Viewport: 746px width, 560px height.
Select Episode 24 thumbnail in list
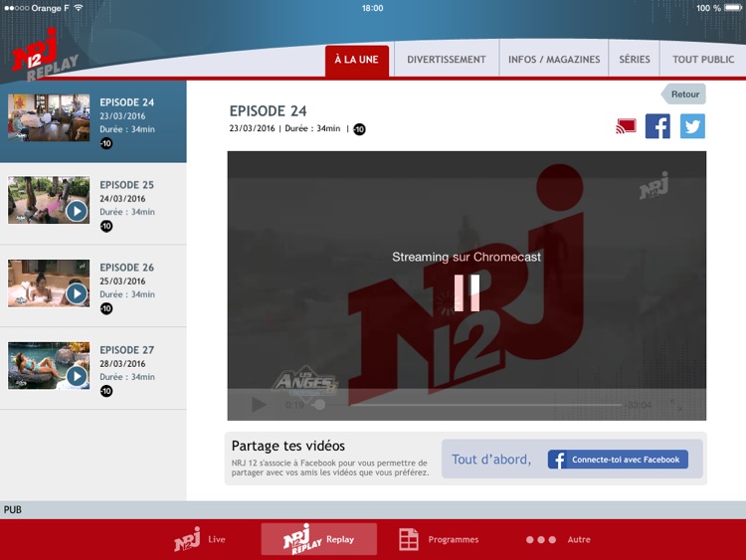pyautogui.click(x=49, y=117)
